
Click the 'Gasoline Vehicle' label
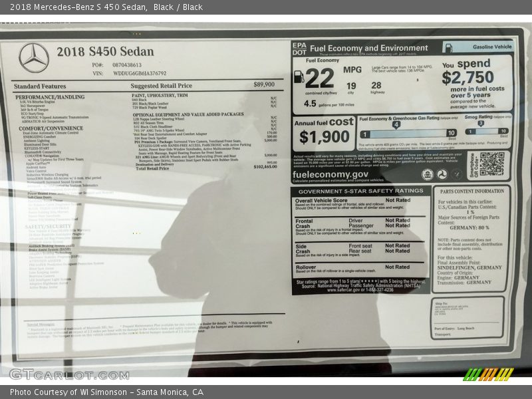pos(492,47)
